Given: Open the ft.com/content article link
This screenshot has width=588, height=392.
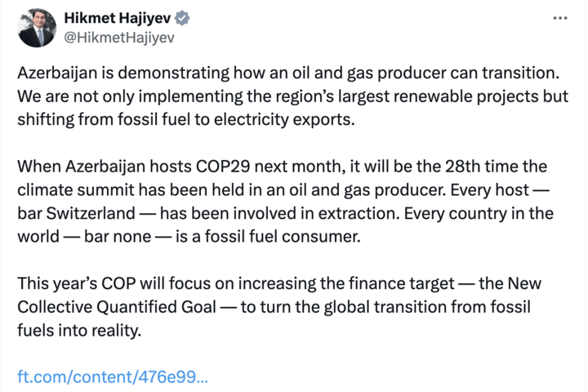Looking at the screenshot, I should pyautogui.click(x=114, y=378).
